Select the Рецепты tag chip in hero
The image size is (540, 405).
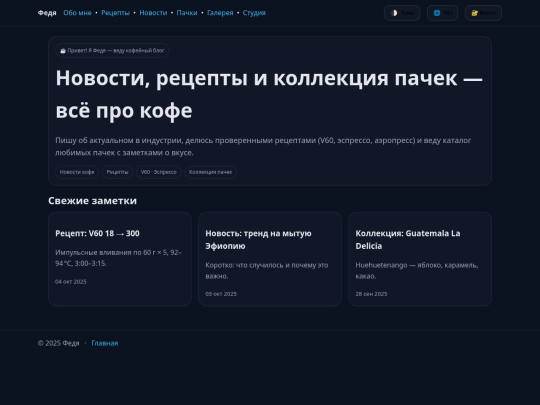(x=117, y=172)
